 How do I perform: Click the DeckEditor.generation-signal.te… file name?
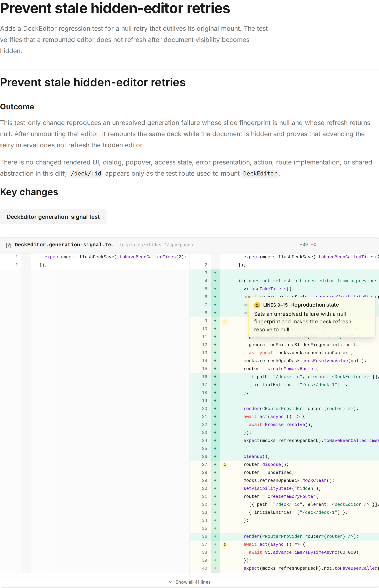point(64,245)
